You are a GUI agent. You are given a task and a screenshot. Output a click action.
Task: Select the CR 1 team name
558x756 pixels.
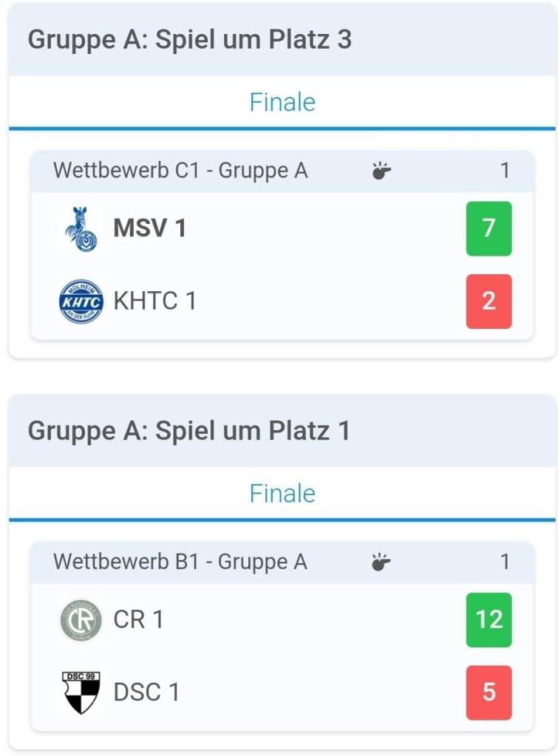click(x=138, y=620)
